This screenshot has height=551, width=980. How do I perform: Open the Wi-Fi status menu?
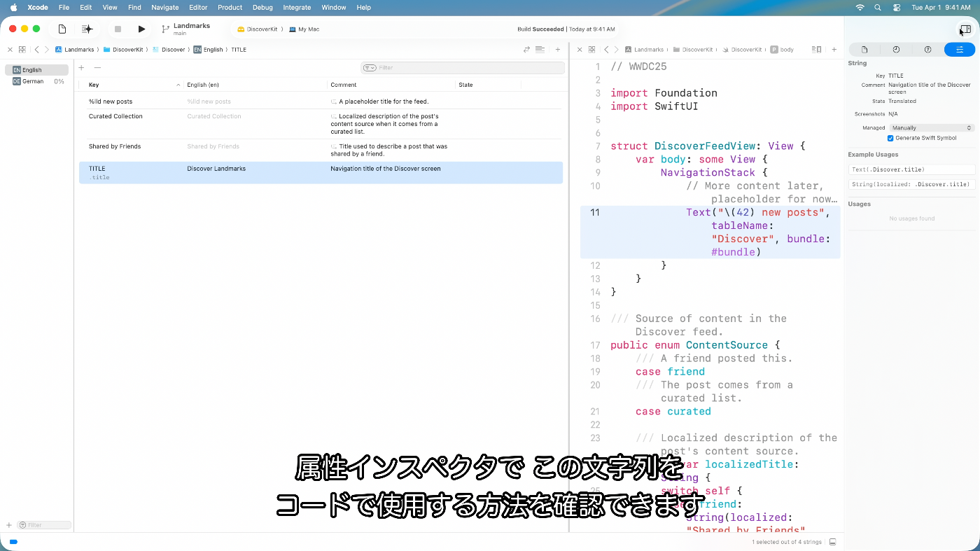click(860, 7)
